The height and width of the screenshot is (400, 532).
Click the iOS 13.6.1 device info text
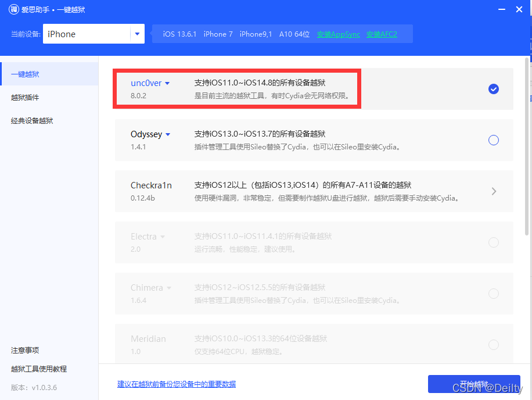click(x=179, y=34)
